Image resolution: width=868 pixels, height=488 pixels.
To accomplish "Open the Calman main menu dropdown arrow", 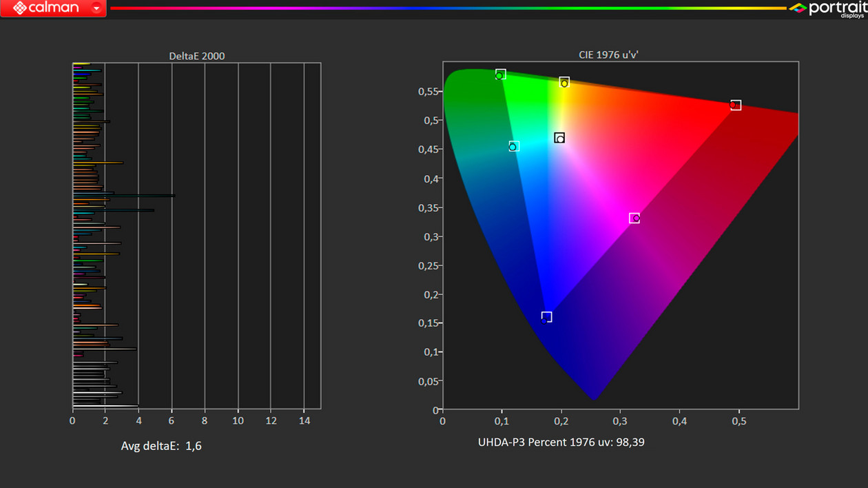I will (x=97, y=8).
